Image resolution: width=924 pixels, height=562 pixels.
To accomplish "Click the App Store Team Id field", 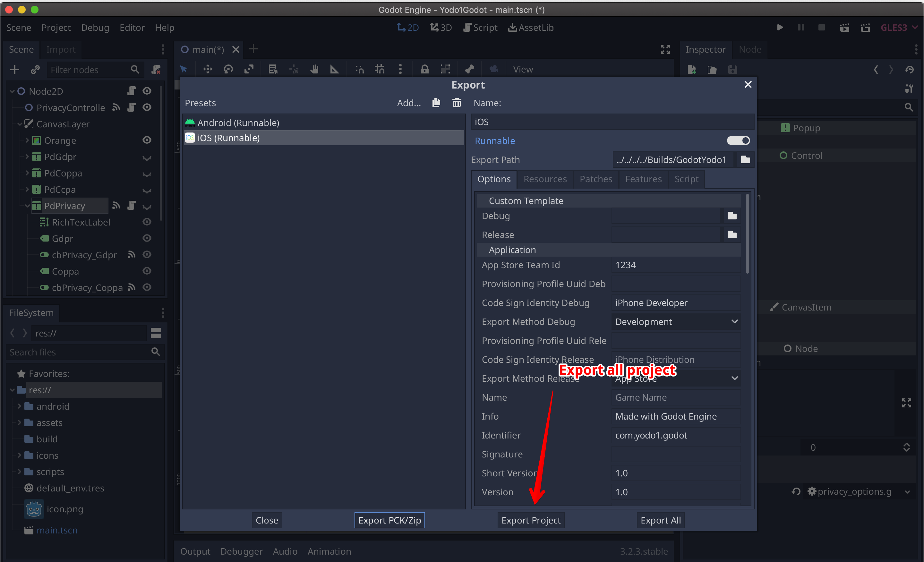I will (676, 265).
